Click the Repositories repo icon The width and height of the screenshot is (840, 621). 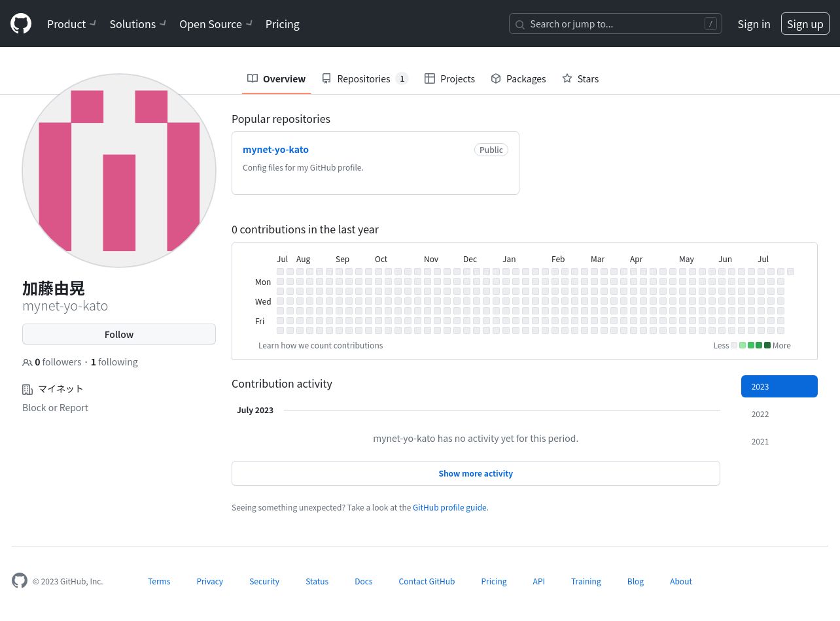click(326, 78)
